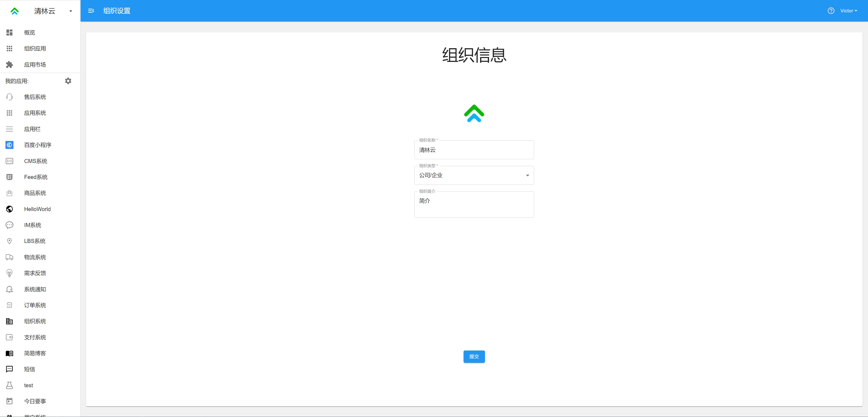868x417 pixels.
Task: Click the 需求反馈 lightbulb icon
Action: (x=9, y=273)
